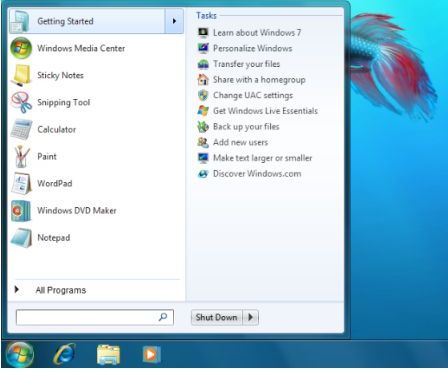Open All Programs list

61,290
